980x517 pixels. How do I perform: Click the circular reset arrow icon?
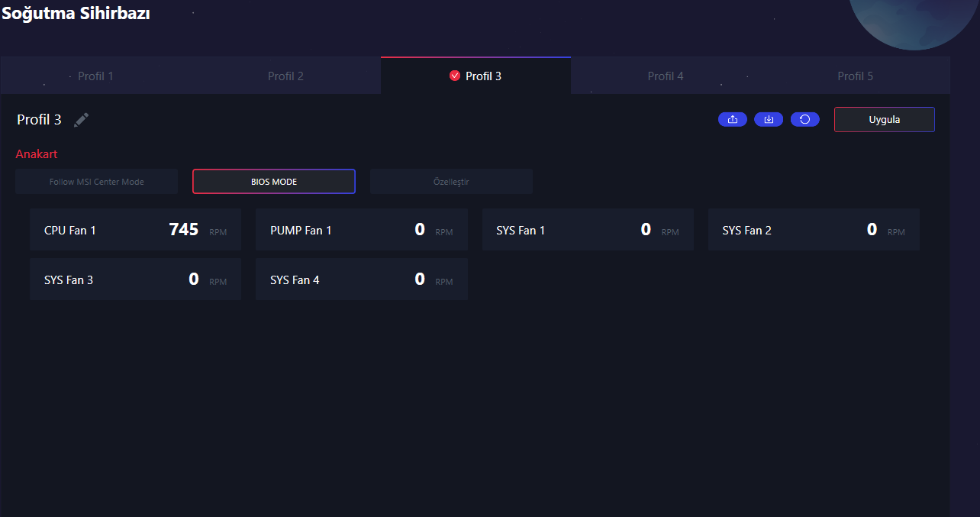click(x=805, y=119)
